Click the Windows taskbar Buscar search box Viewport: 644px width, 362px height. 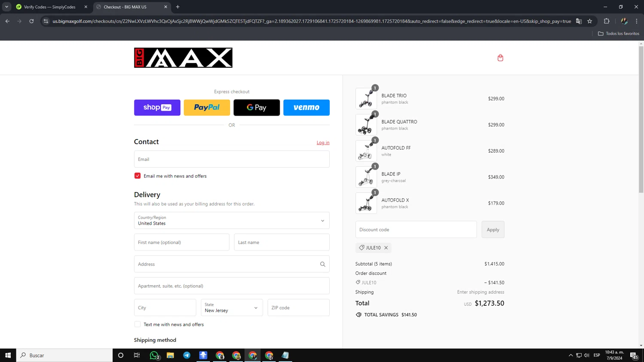click(64, 355)
